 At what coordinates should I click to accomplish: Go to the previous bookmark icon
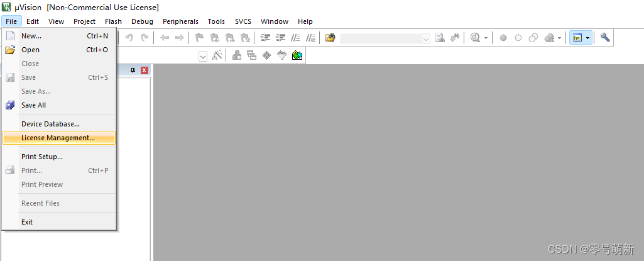click(215, 38)
